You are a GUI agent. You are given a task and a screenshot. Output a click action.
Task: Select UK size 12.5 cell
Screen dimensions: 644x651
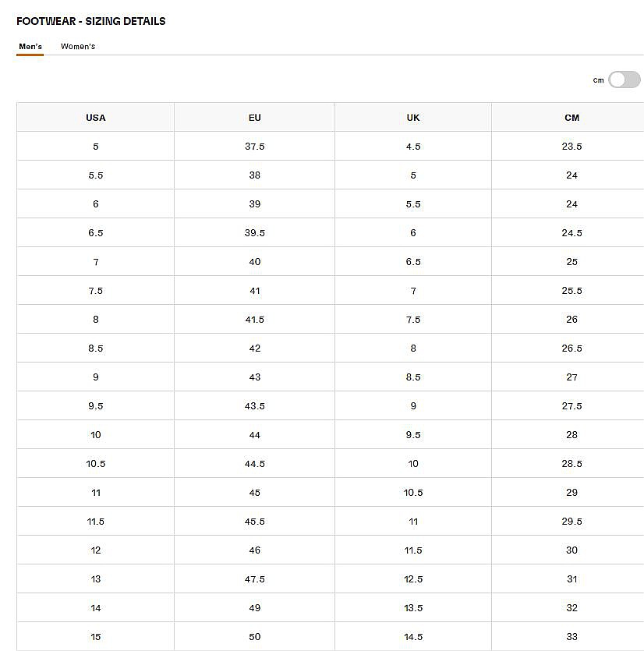[x=413, y=578]
